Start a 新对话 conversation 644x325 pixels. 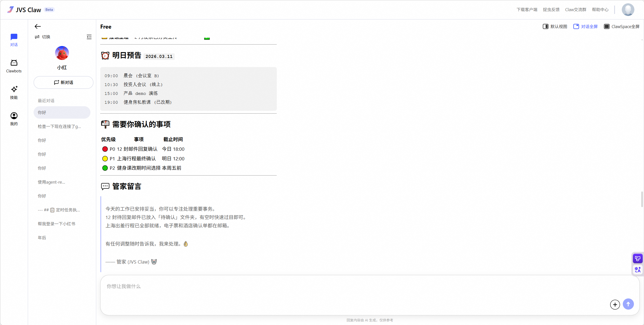point(63,82)
